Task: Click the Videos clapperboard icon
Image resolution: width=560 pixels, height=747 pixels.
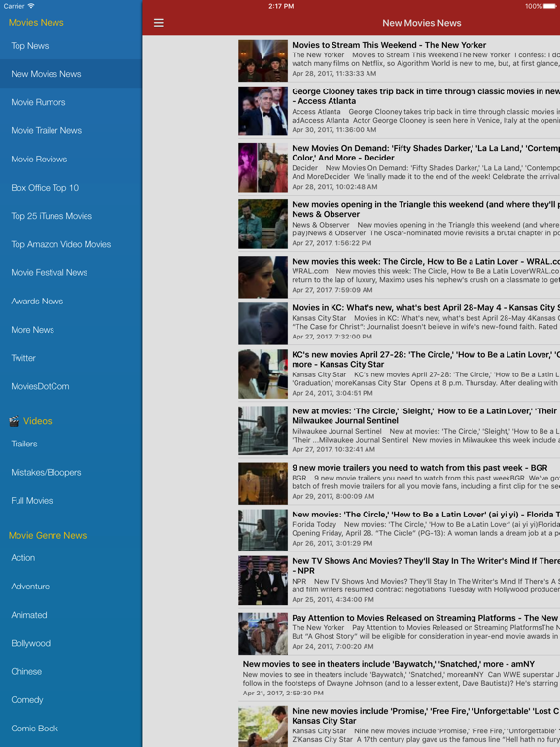Action: [x=15, y=421]
